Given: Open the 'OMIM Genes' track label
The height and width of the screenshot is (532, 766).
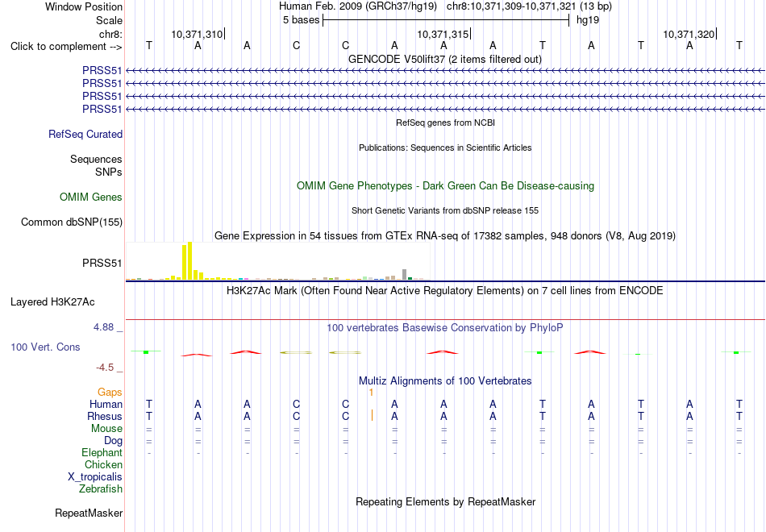Looking at the screenshot, I should (x=91, y=197).
